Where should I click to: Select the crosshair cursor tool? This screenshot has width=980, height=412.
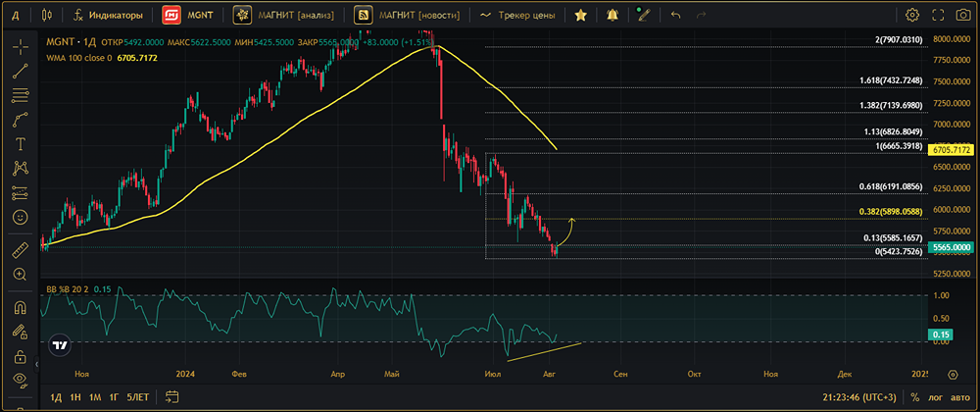pyautogui.click(x=20, y=47)
